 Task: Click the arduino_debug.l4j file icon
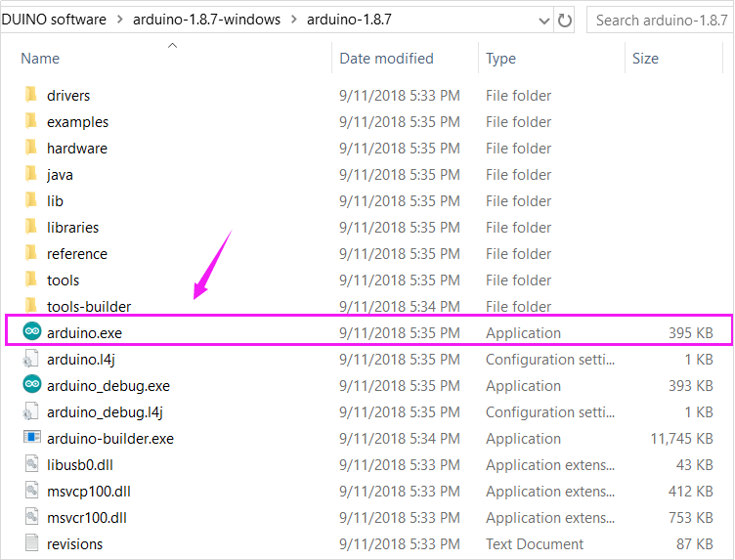coord(31,411)
